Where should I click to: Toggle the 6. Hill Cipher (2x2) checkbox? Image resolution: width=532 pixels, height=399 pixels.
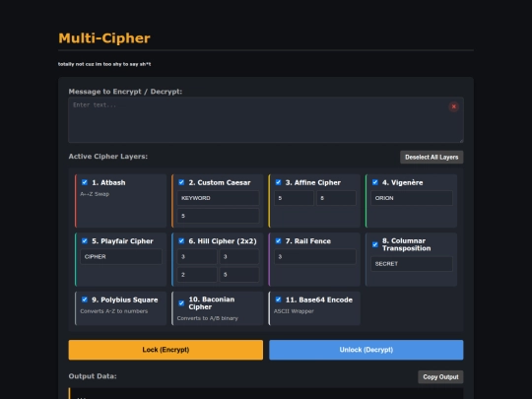[x=181, y=241]
